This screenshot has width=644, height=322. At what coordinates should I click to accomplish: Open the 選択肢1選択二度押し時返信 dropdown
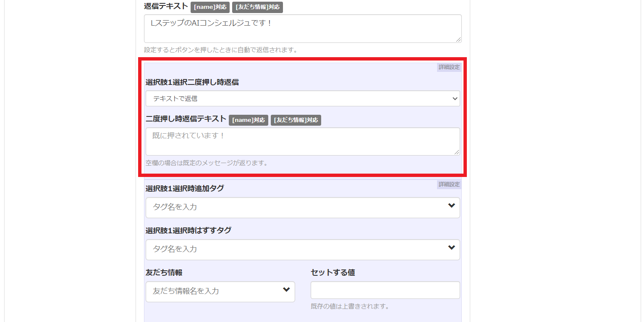click(x=303, y=98)
